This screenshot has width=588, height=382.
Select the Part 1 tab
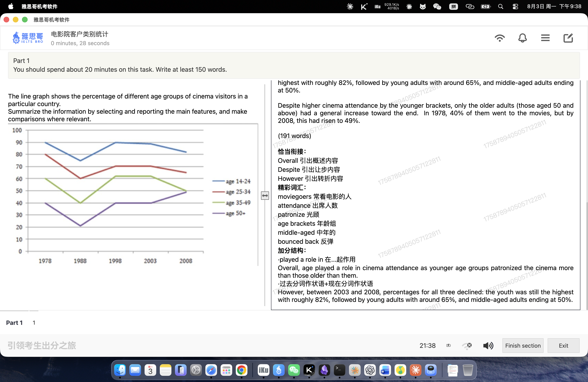point(14,322)
